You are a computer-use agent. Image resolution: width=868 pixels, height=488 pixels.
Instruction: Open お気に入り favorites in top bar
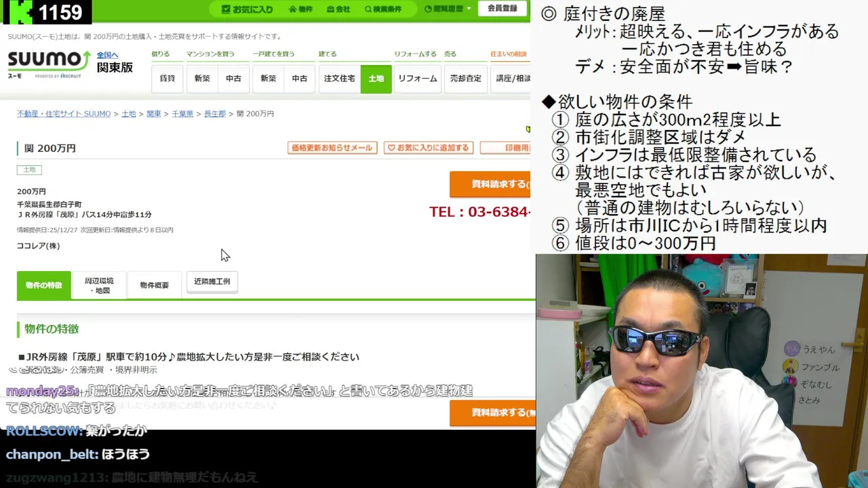click(248, 9)
